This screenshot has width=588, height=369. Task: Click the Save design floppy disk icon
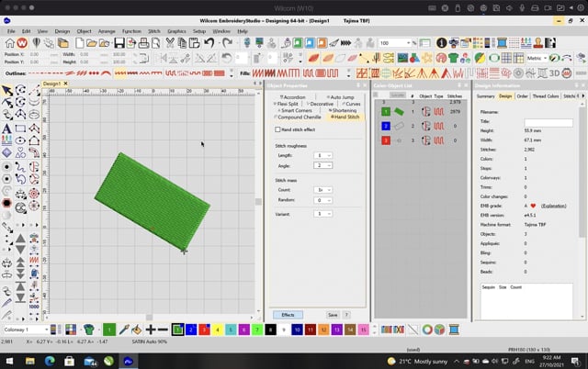[x=121, y=43]
